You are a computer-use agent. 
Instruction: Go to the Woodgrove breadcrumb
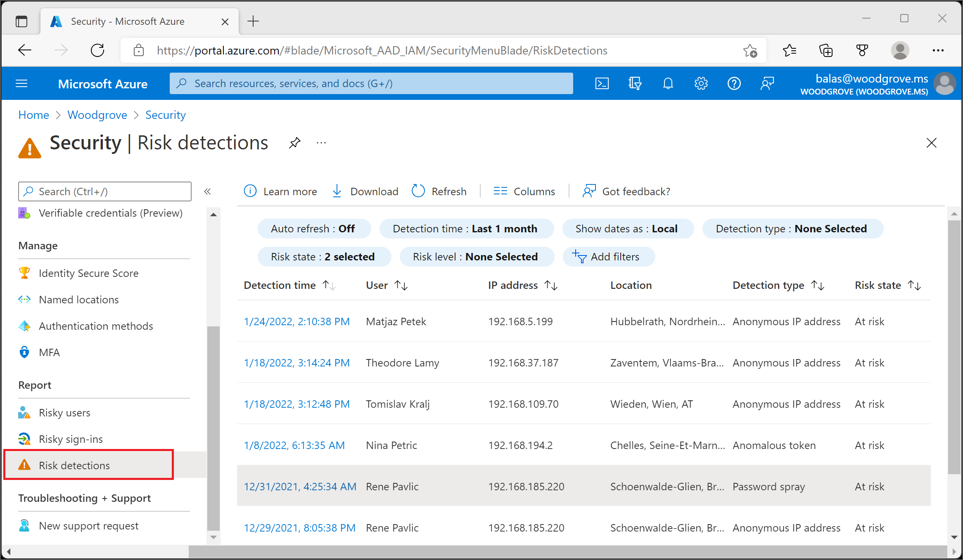pos(97,115)
